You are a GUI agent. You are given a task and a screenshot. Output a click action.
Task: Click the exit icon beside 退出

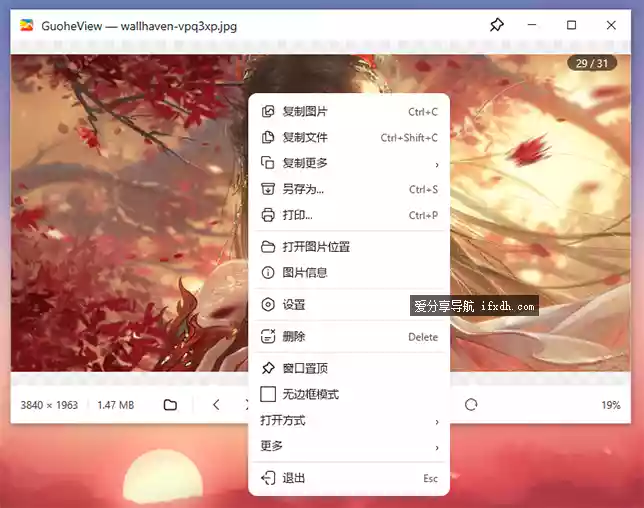(268, 478)
